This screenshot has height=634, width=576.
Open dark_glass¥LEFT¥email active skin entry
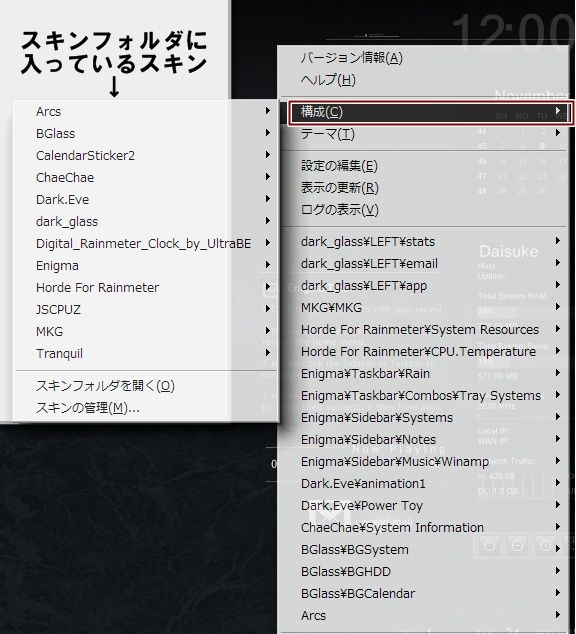pos(424,264)
